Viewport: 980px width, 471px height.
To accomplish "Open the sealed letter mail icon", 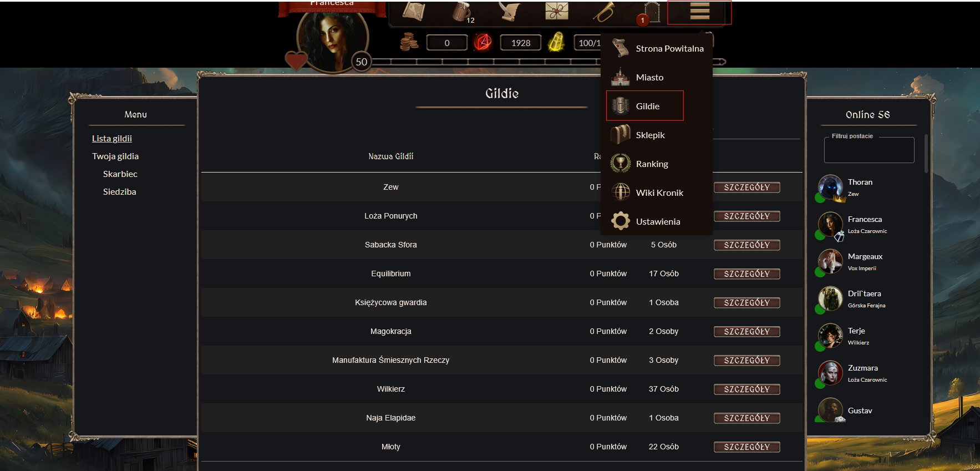I will [556, 11].
